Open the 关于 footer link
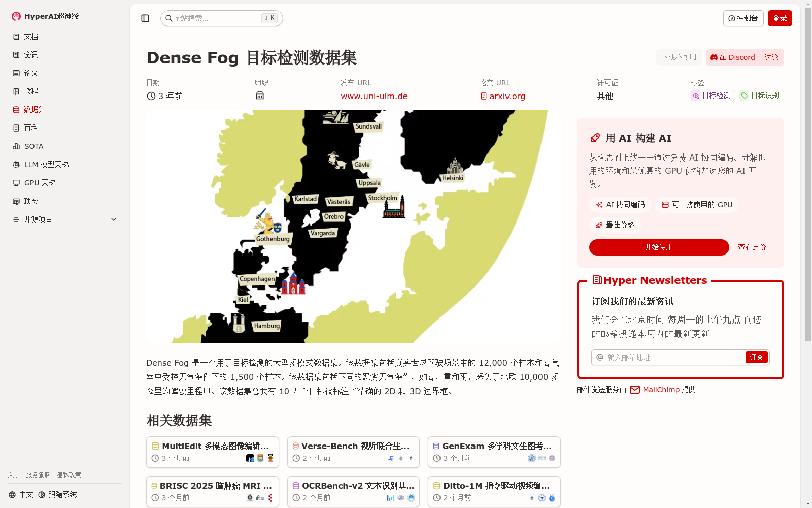The height and width of the screenshot is (508, 812). pos(14,475)
